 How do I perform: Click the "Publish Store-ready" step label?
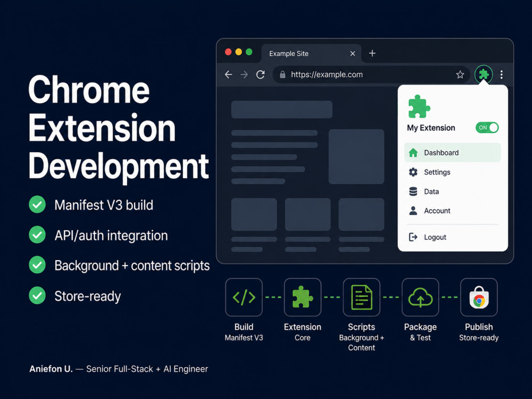(x=479, y=332)
